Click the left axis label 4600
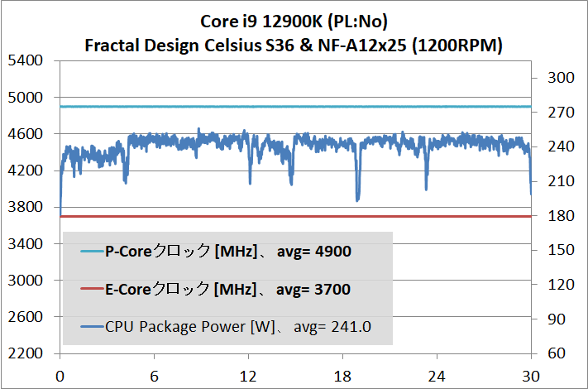The width and height of the screenshot is (588, 389). click(25, 133)
